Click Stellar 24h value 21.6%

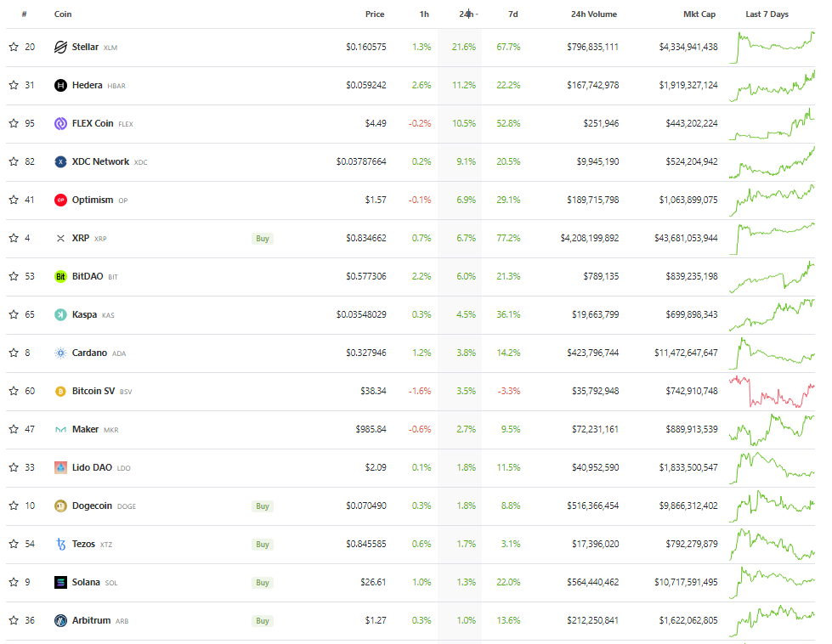[464, 47]
